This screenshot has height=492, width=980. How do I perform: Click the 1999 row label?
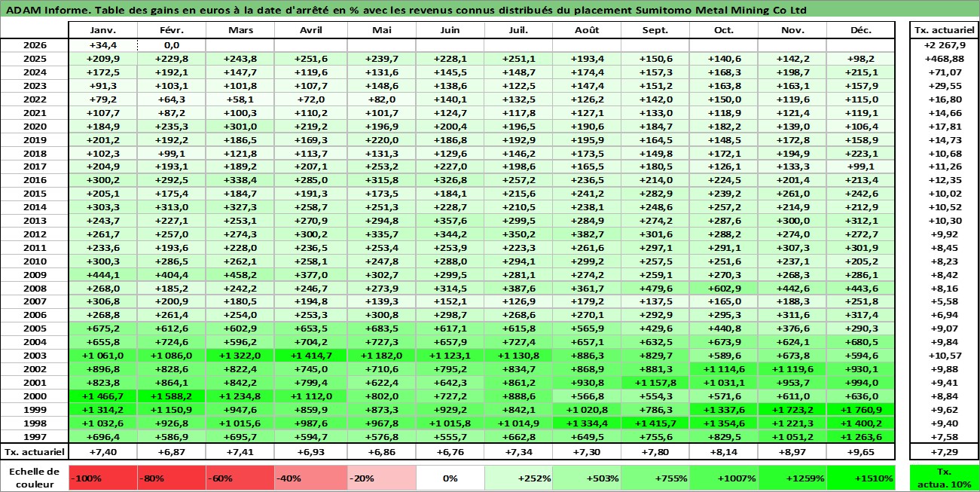click(x=35, y=410)
